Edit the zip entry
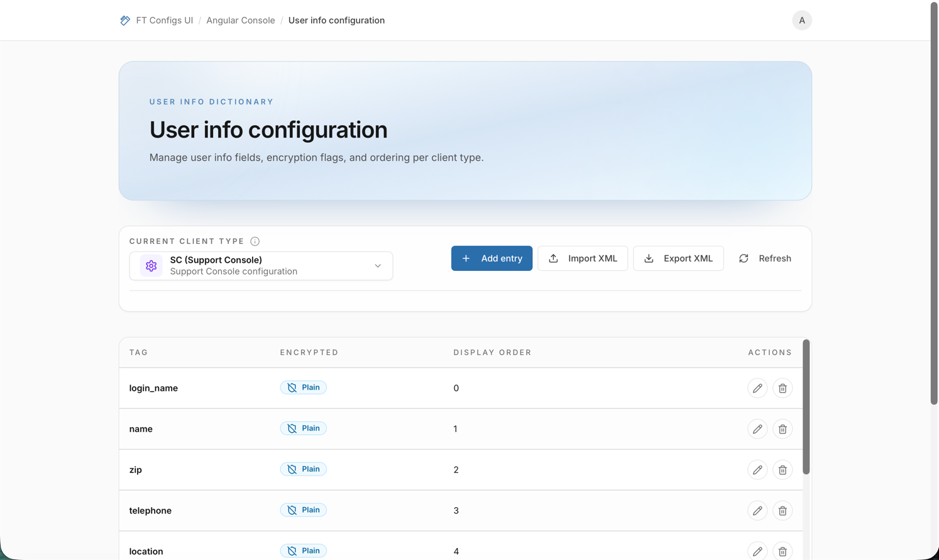 (x=757, y=470)
